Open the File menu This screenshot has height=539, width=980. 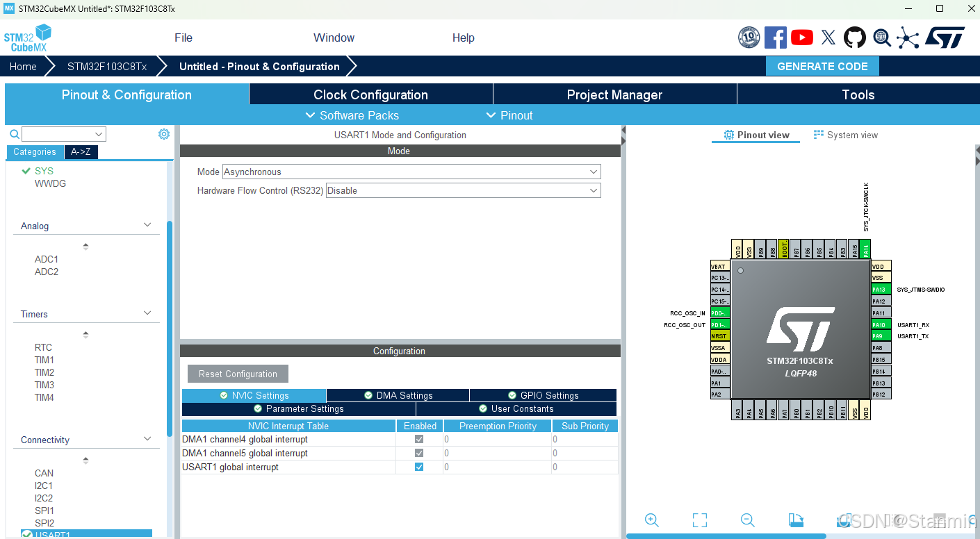coord(183,38)
